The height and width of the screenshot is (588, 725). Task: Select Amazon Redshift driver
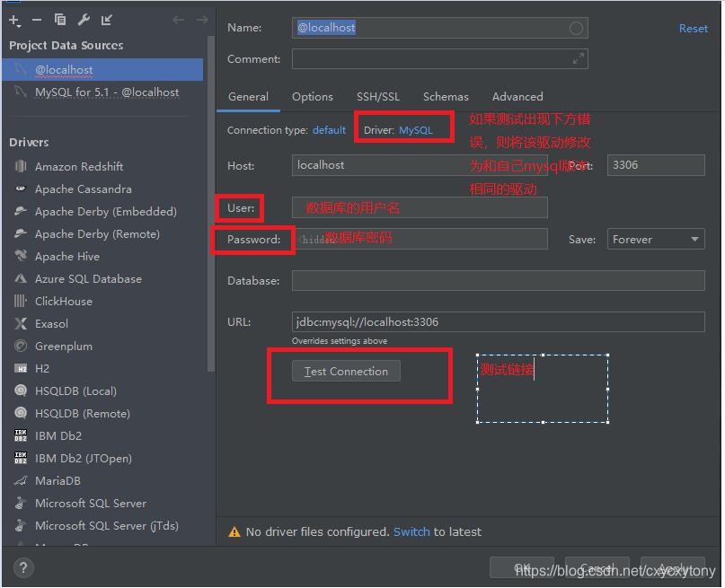pos(79,167)
